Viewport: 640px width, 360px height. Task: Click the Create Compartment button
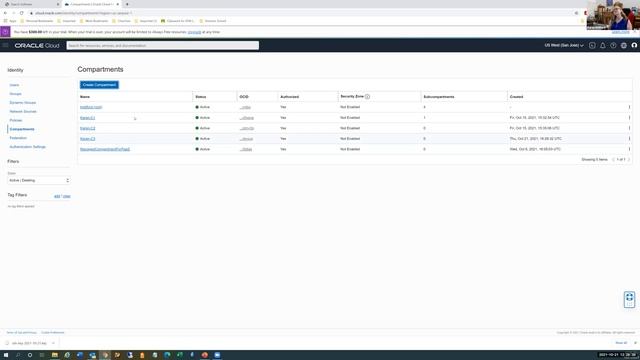coord(99,85)
